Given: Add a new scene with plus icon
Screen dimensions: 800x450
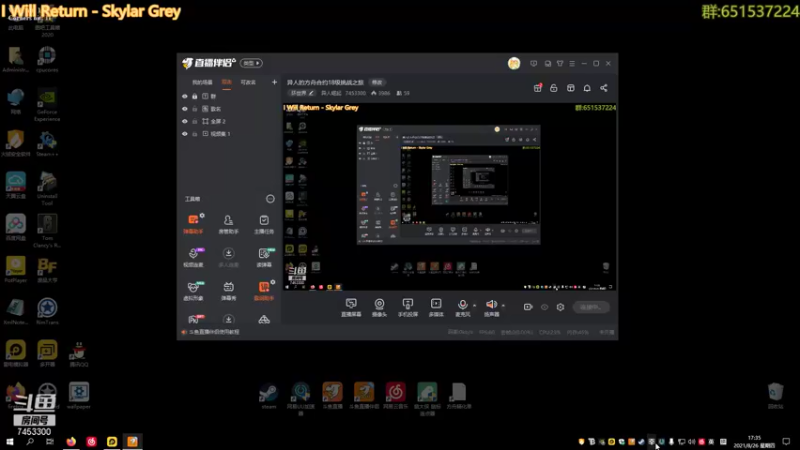Looking at the screenshot, I should pyautogui.click(x=274, y=82).
